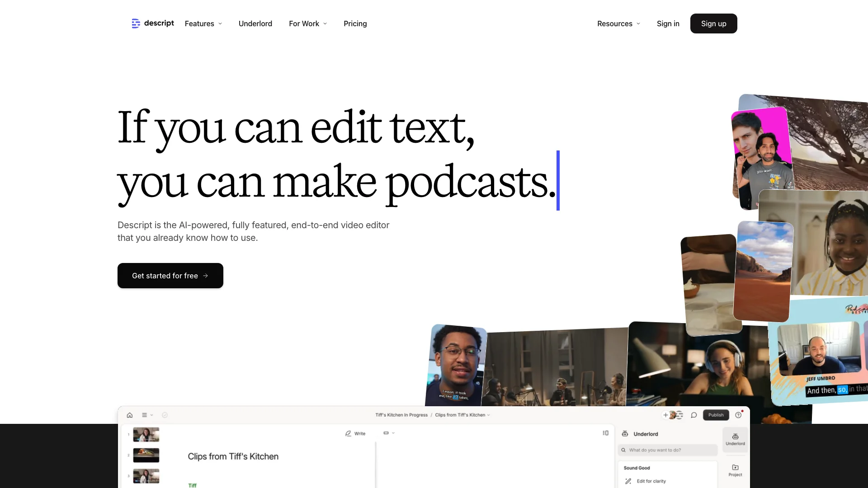
Task: Click the Publish button icon in editor
Action: point(715,415)
